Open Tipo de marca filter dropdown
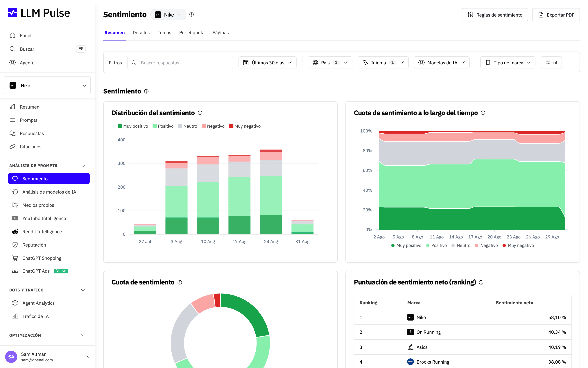This screenshot has height=368, width=588. [508, 63]
